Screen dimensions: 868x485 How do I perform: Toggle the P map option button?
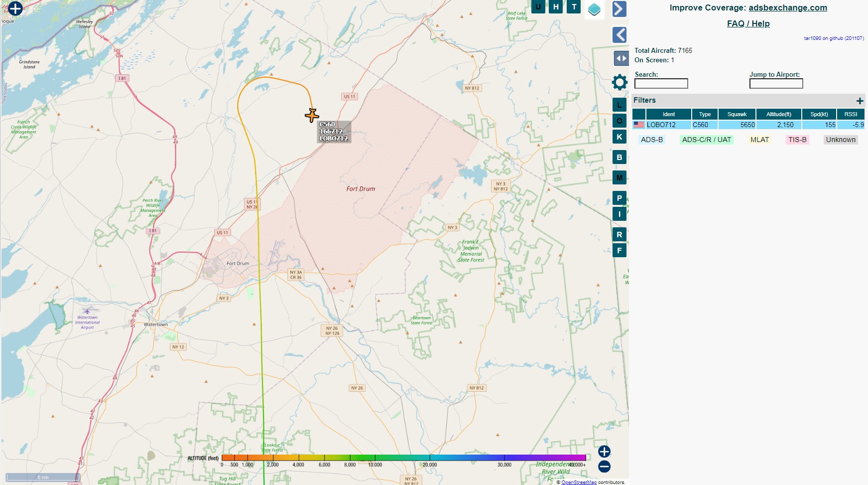[620, 198]
